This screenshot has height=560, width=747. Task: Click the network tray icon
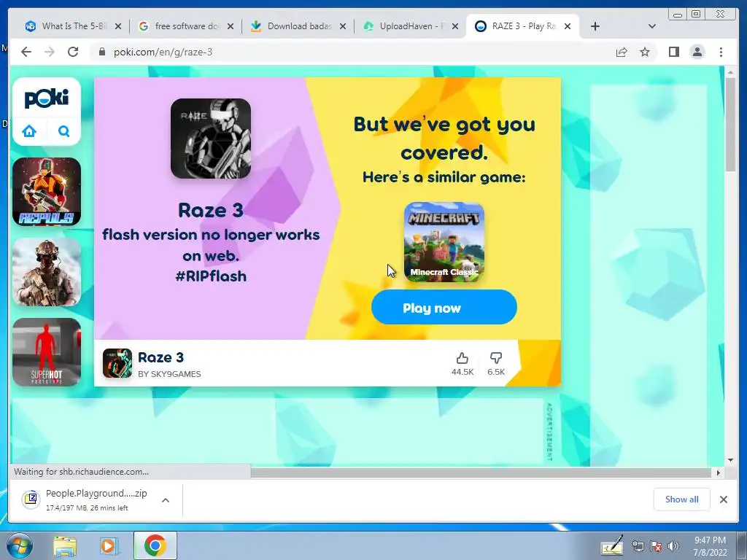click(638, 545)
